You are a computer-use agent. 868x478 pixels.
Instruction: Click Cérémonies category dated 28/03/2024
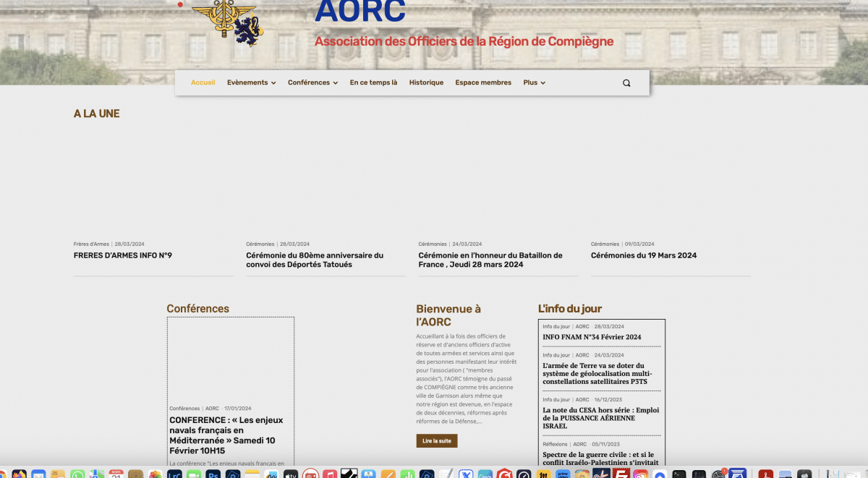pos(260,244)
